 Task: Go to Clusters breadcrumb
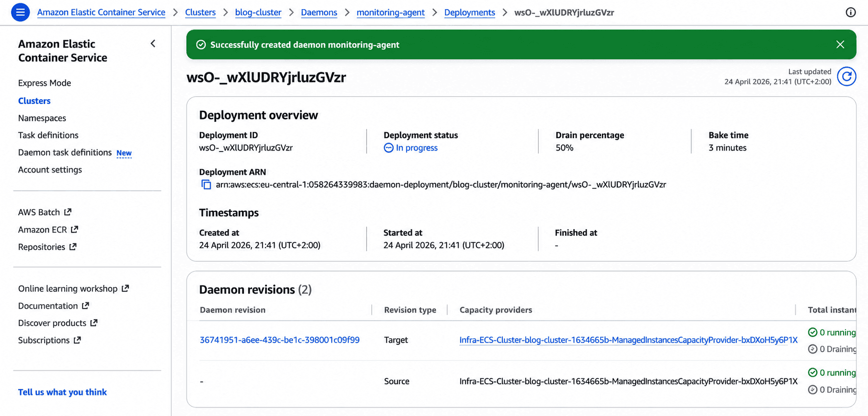[x=200, y=12]
